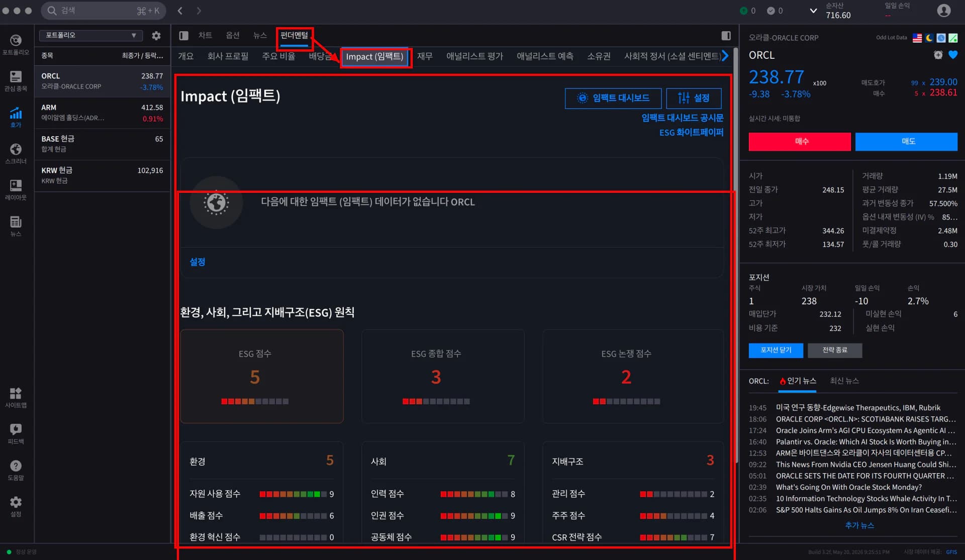The height and width of the screenshot is (560, 965).
Task: Open the 설정 gear in the sidebar
Action: pos(16,506)
